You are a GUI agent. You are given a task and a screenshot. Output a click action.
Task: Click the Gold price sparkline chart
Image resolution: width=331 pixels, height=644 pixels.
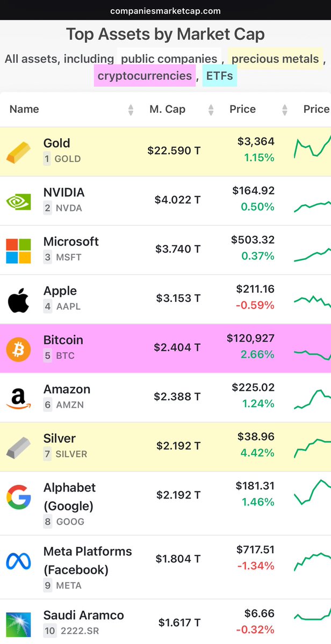(x=312, y=150)
